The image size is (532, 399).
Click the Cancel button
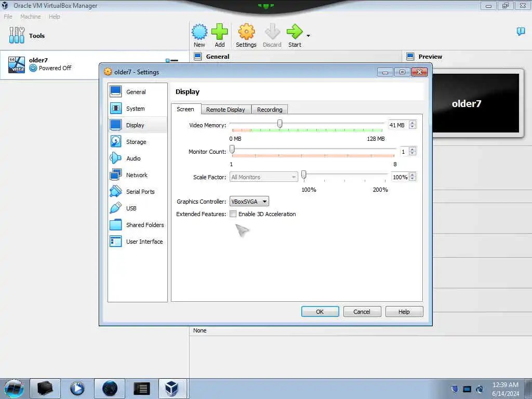(x=362, y=312)
